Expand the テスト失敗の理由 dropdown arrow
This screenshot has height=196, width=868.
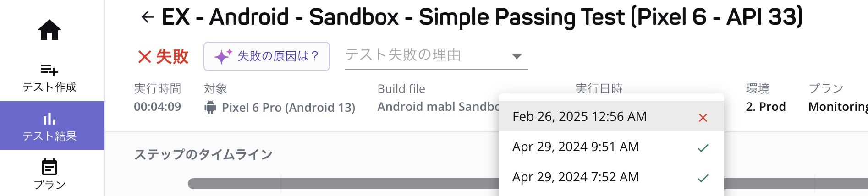coord(517,57)
